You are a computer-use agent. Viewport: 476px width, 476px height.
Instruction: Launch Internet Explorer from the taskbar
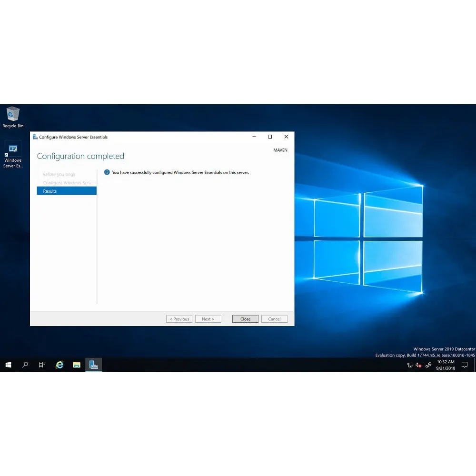[59, 365]
